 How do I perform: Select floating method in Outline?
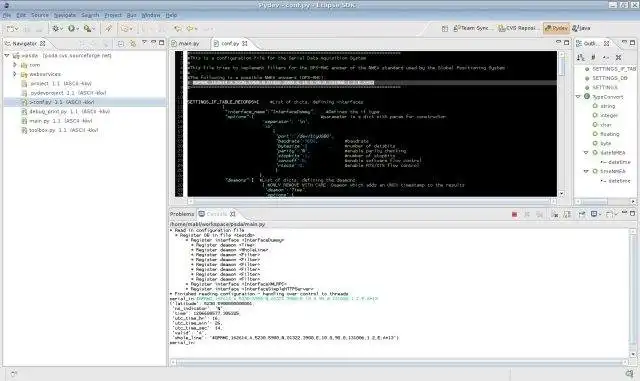606,134
